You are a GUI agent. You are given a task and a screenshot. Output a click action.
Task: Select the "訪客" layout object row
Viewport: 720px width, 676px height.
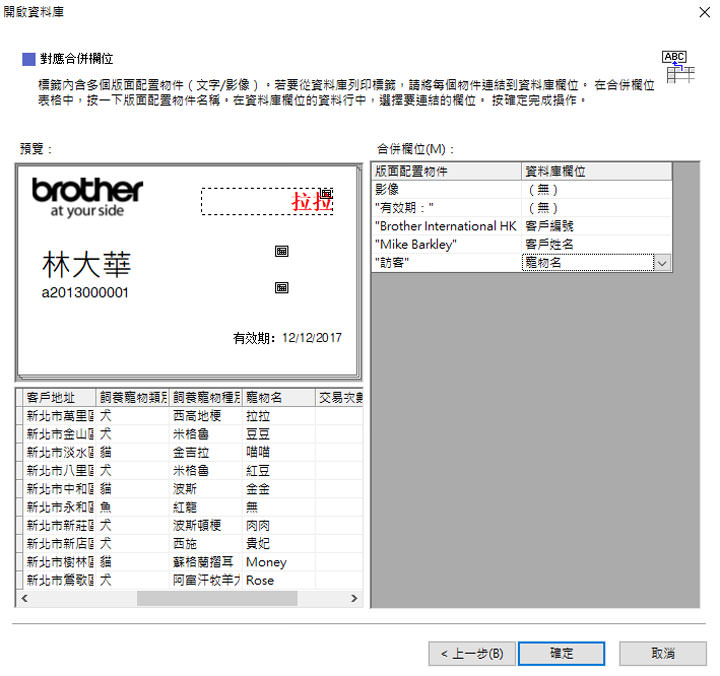coord(446,263)
